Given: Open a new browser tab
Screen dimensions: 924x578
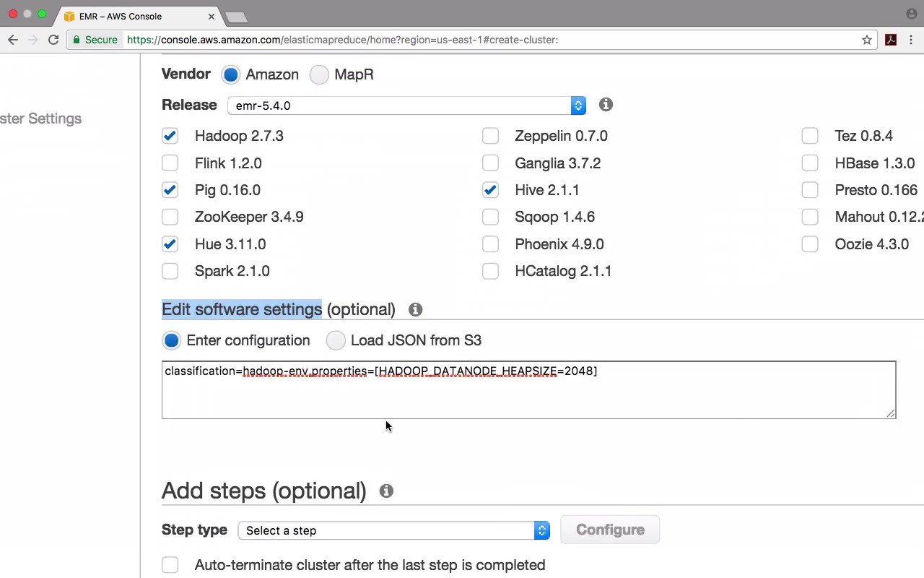Looking at the screenshot, I should [x=235, y=17].
